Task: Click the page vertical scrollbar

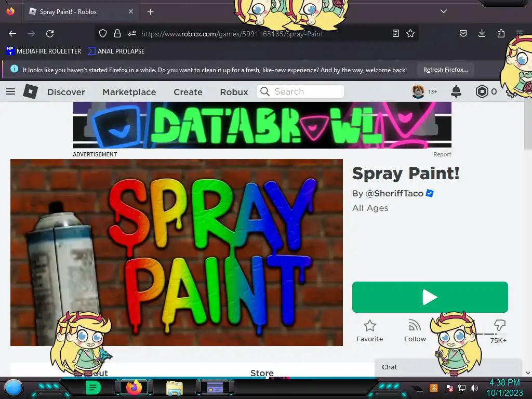Action: pyautogui.click(x=528, y=126)
